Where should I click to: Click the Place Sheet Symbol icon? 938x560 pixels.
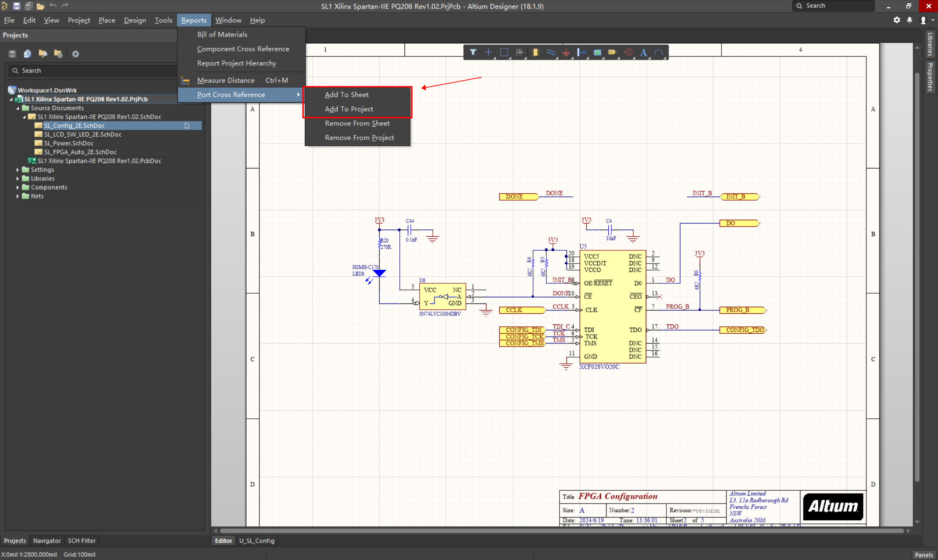click(x=597, y=52)
